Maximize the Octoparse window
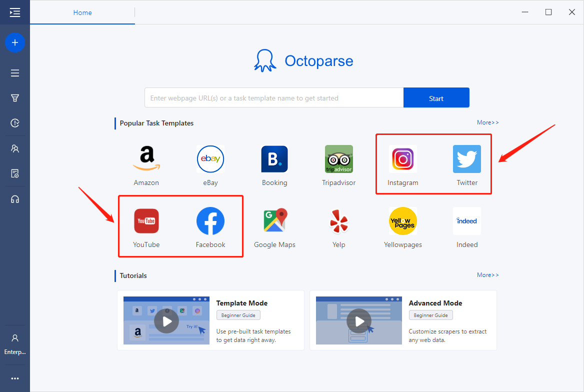 click(x=548, y=12)
